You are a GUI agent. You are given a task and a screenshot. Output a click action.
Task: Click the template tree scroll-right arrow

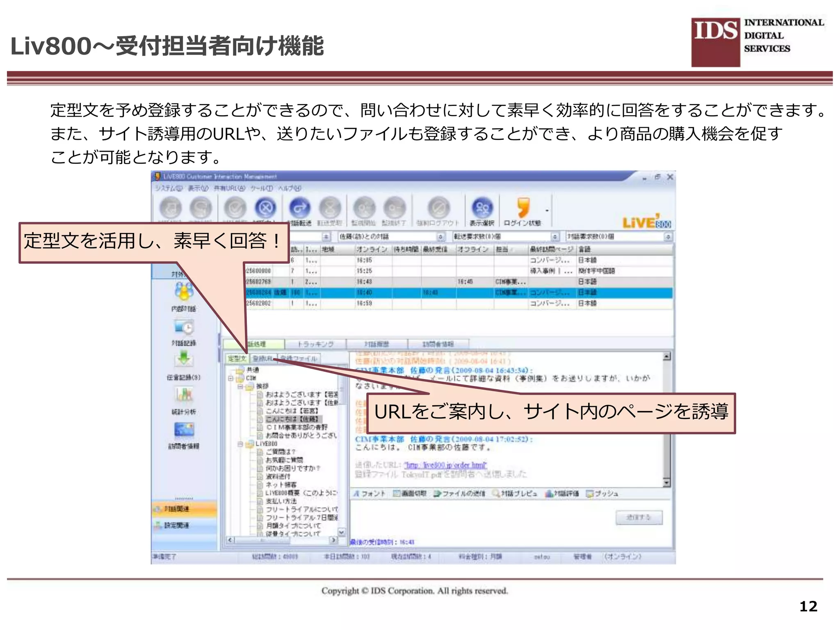334,540
